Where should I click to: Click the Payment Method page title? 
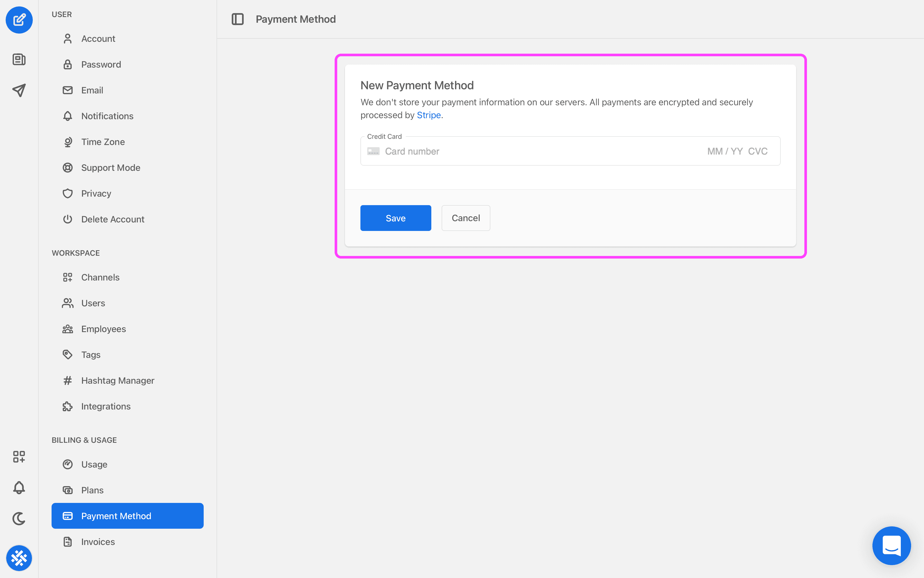[295, 19]
